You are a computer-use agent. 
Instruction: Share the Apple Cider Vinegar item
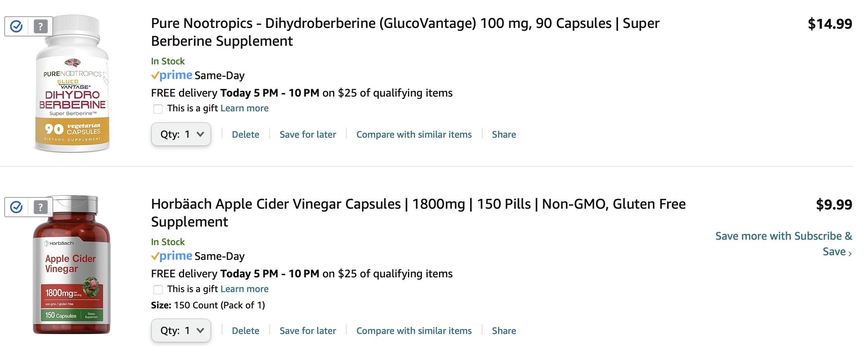(504, 331)
